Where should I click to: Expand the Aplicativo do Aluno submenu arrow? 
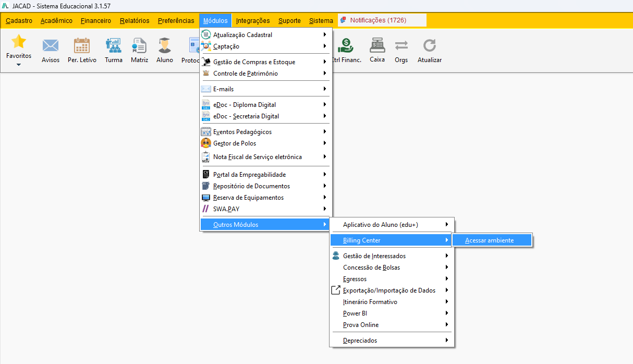click(447, 225)
